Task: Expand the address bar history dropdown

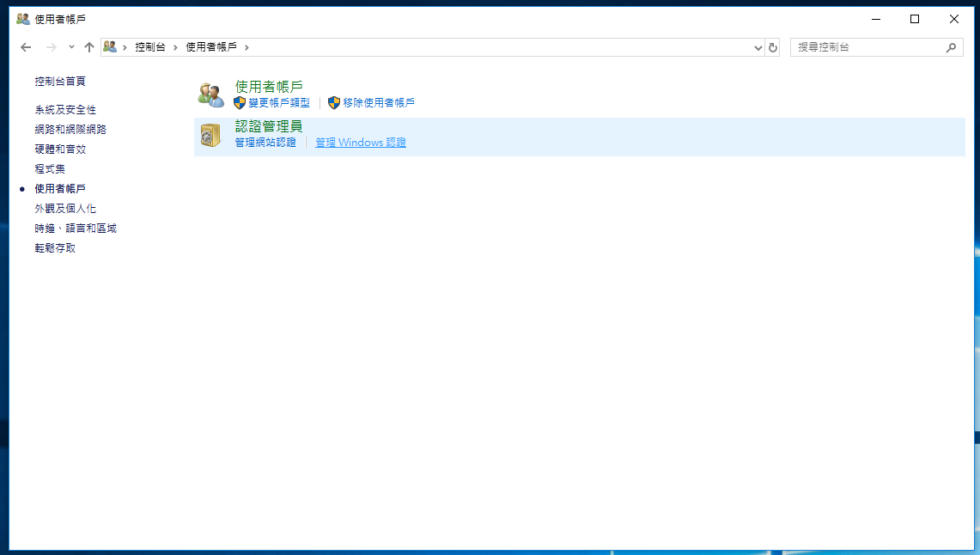Action: point(758,48)
